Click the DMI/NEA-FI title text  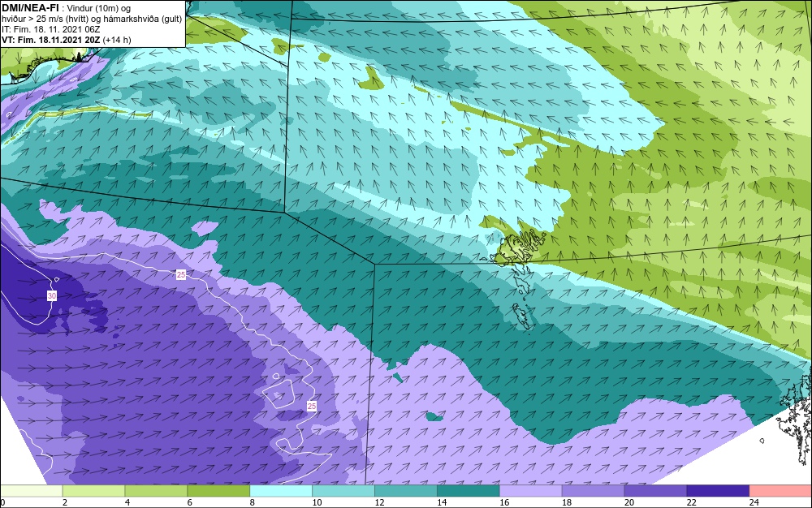(x=30, y=8)
